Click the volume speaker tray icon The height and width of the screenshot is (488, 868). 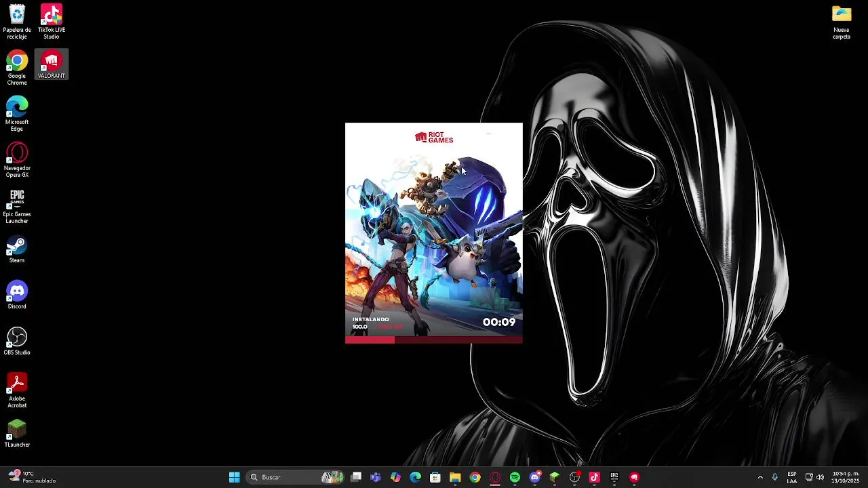click(x=820, y=477)
